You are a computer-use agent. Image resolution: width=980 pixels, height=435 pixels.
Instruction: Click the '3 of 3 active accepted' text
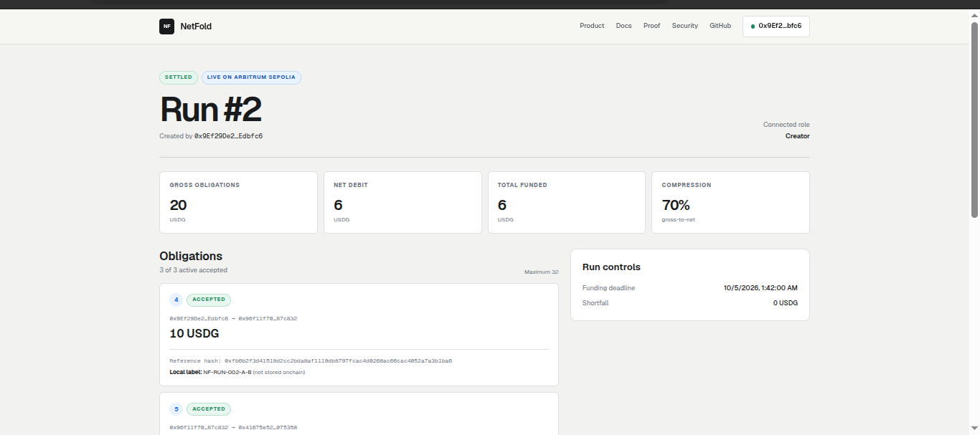(193, 270)
